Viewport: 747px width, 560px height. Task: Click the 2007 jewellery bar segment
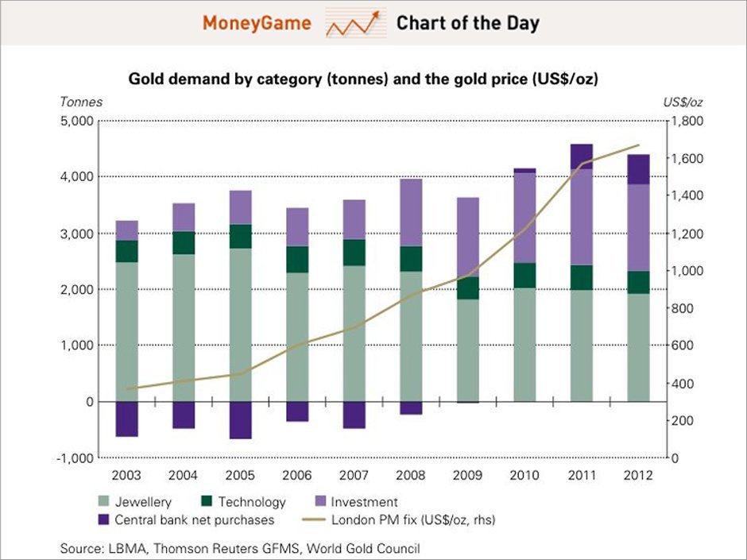coord(354,333)
